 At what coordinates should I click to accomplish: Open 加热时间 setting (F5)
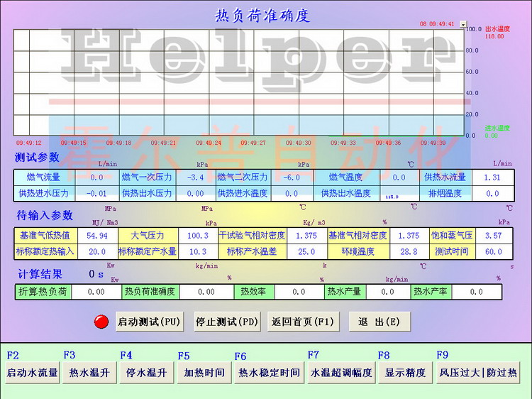tap(204, 373)
